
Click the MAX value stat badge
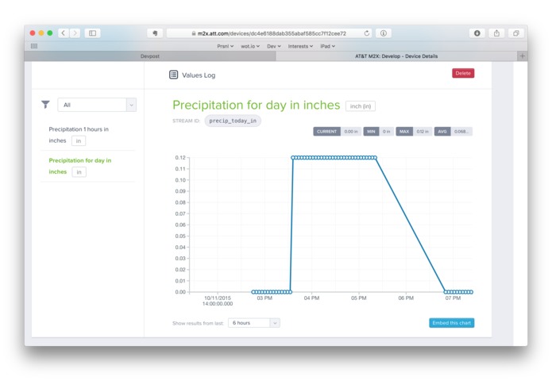414,132
